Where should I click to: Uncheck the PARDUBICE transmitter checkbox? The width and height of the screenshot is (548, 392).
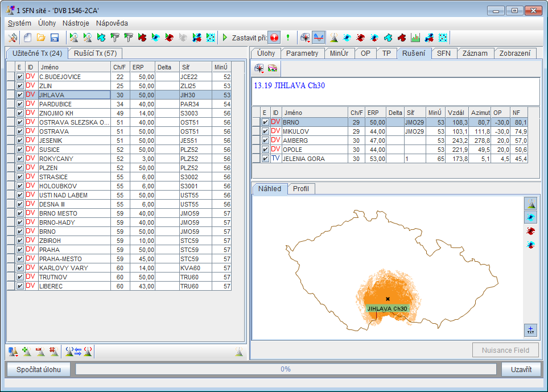20,104
